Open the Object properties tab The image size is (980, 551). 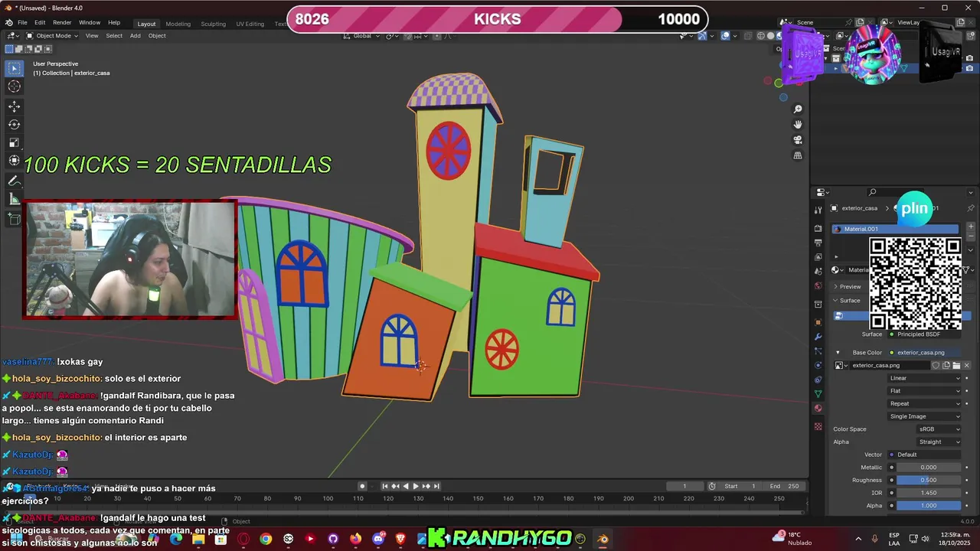[818, 322]
